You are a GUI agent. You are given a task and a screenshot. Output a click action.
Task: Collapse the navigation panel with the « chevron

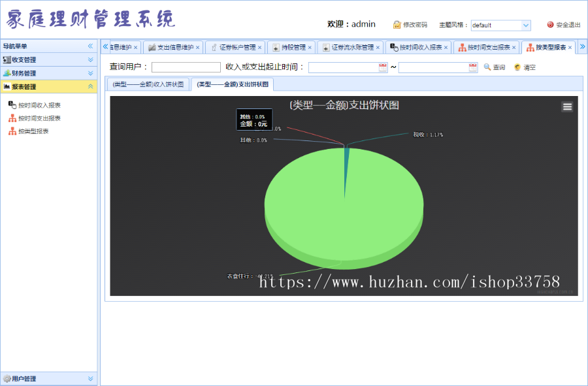90,46
